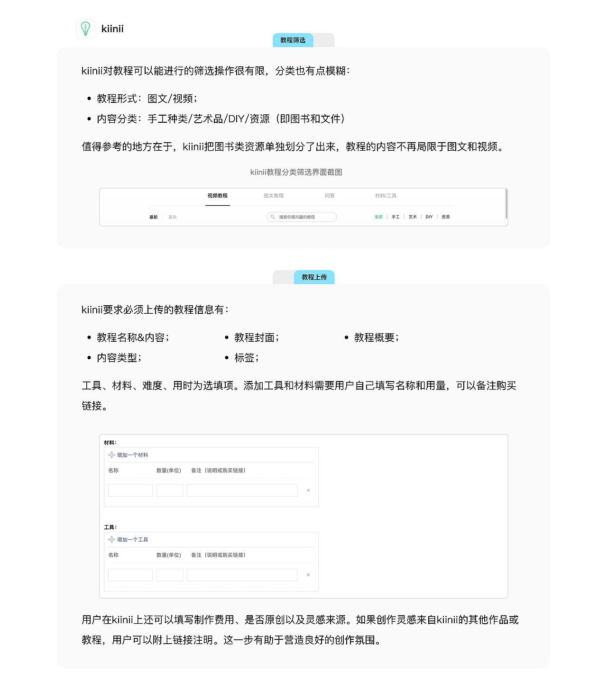Filter tutorials by 资源 category
This screenshot has width=607, height=700.
click(445, 217)
